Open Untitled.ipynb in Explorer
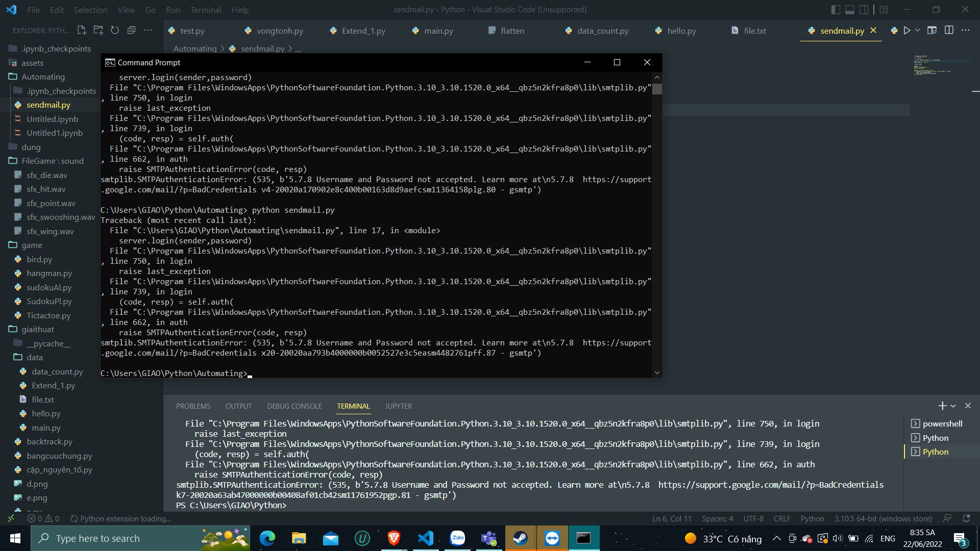980x551 pixels. (52, 119)
